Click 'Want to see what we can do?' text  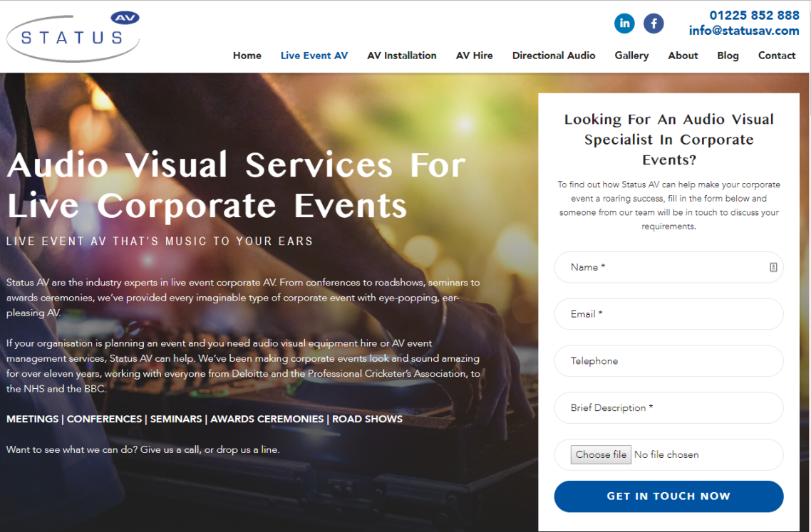click(143, 449)
